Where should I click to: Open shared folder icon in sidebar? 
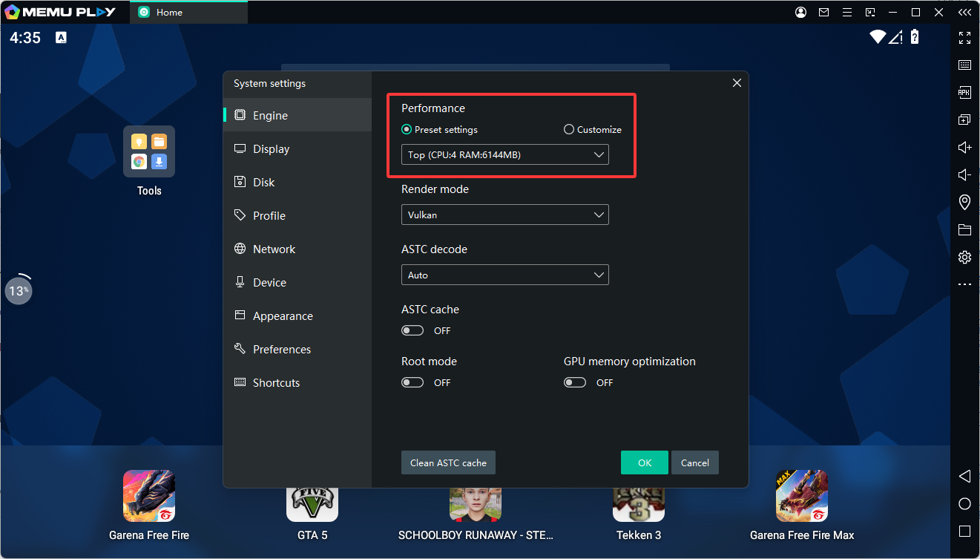[x=964, y=229]
